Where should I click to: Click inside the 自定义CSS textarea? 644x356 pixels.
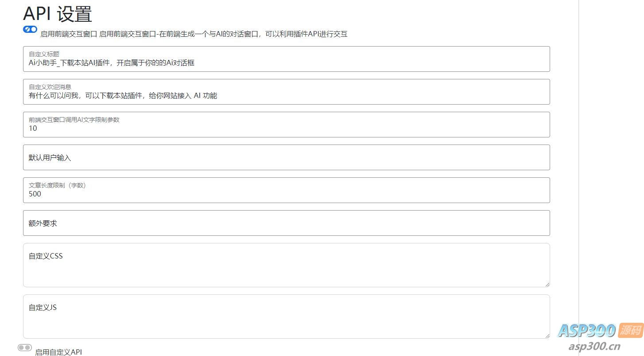coord(286,268)
